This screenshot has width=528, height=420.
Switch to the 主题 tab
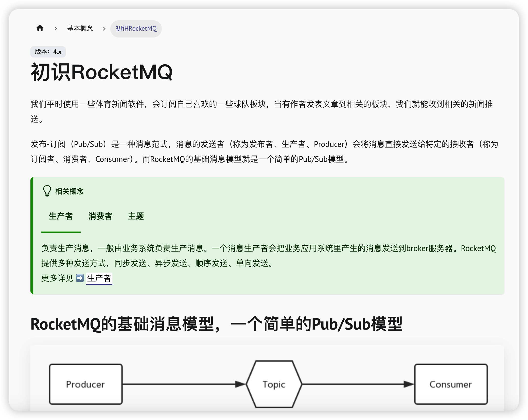(136, 216)
